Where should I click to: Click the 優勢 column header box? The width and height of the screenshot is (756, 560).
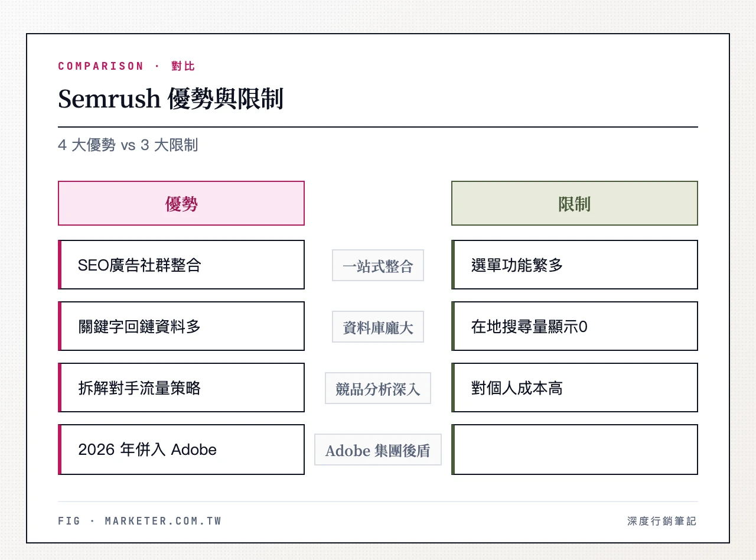(x=181, y=203)
